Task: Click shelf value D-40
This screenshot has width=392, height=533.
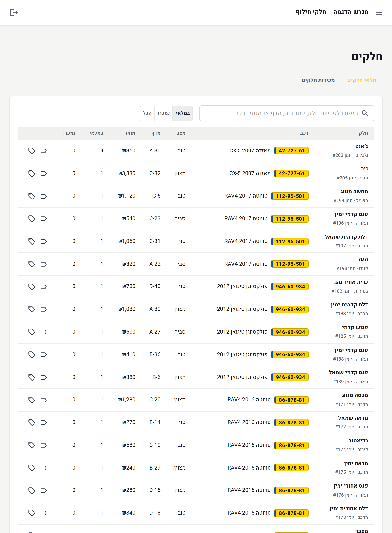Action: [155, 286]
